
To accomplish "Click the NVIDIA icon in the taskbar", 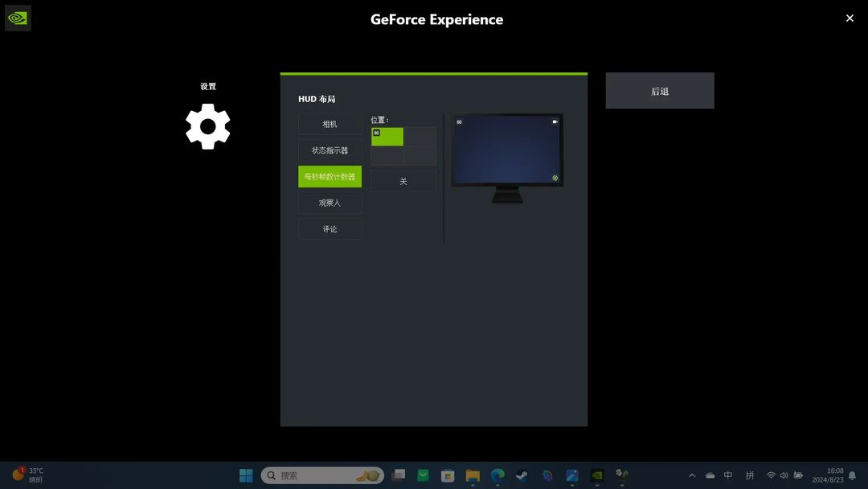I will [596, 475].
